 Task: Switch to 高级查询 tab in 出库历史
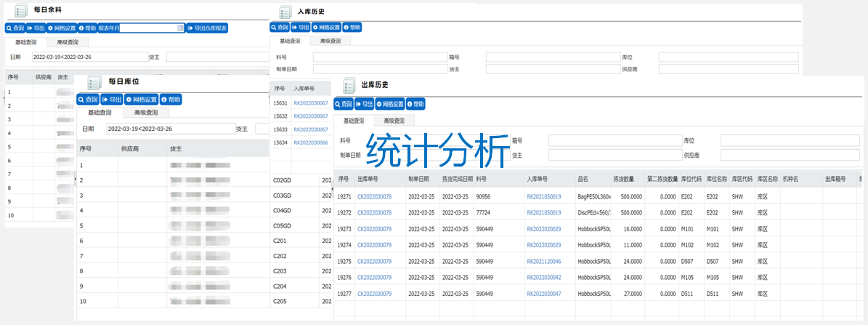[394, 121]
